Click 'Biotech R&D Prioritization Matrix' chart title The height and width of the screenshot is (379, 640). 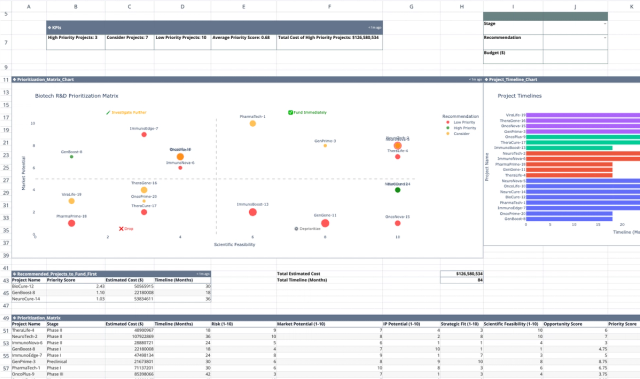(76, 96)
